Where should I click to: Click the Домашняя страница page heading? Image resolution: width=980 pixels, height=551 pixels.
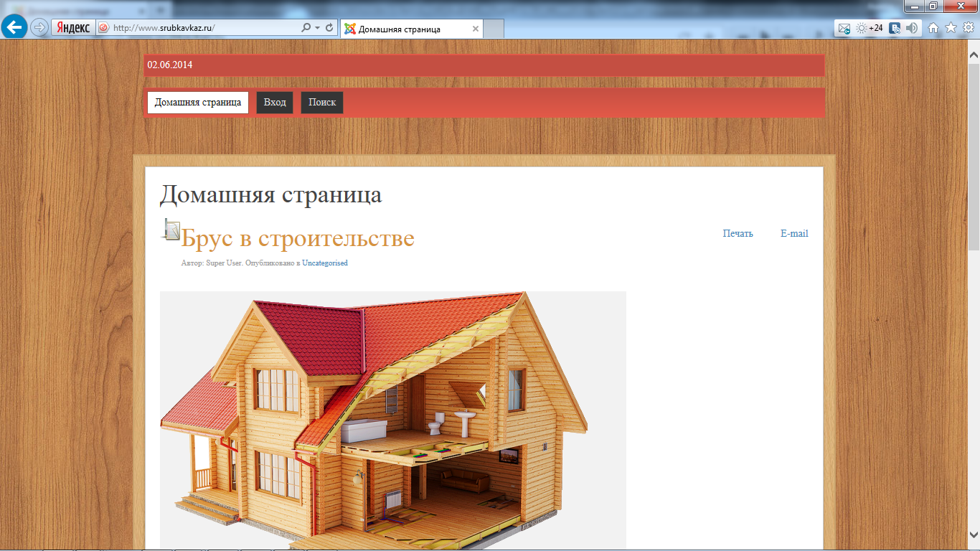pos(270,194)
